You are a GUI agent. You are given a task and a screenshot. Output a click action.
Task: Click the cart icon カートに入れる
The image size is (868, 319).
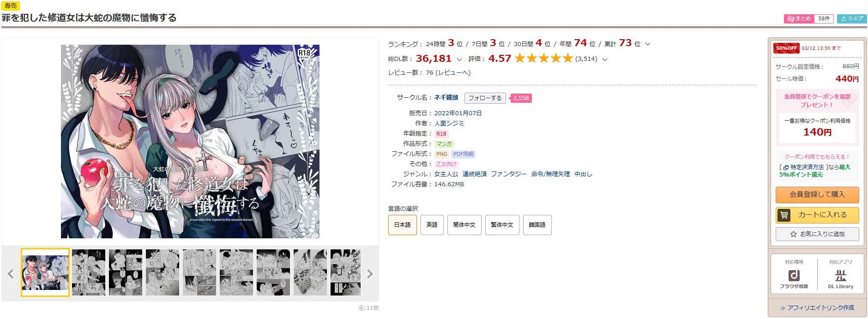tap(817, 215)
